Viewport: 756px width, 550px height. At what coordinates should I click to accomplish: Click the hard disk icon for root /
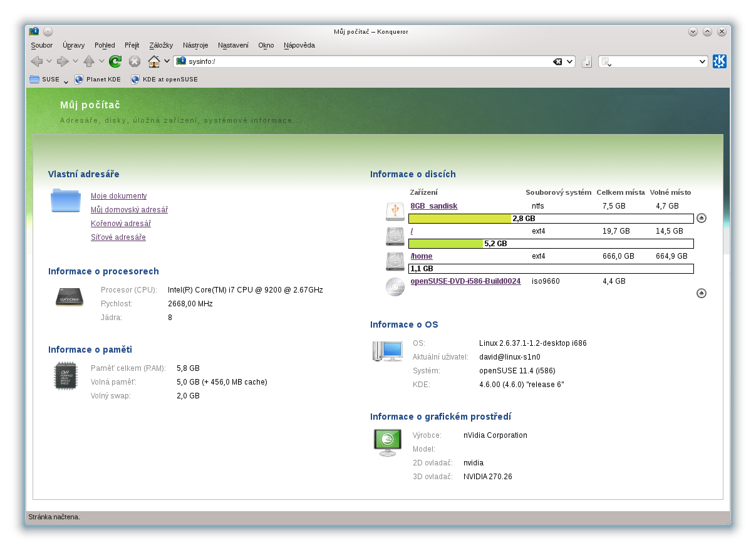pyautogui.click(x=395, y=236)
